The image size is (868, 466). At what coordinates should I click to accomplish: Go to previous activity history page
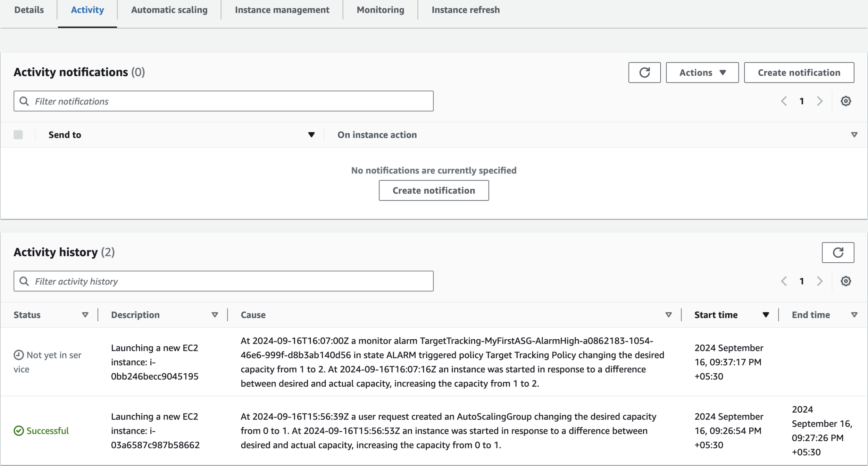[784, 281]
